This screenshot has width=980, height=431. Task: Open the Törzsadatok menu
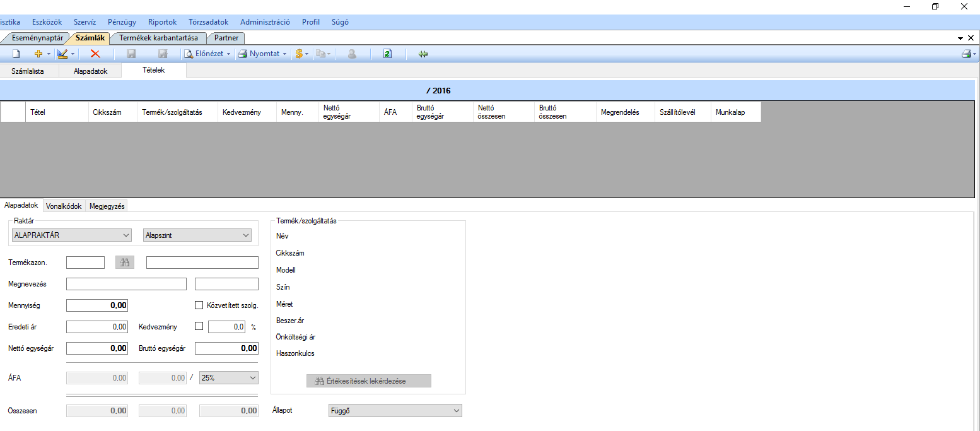coord(208,22)
